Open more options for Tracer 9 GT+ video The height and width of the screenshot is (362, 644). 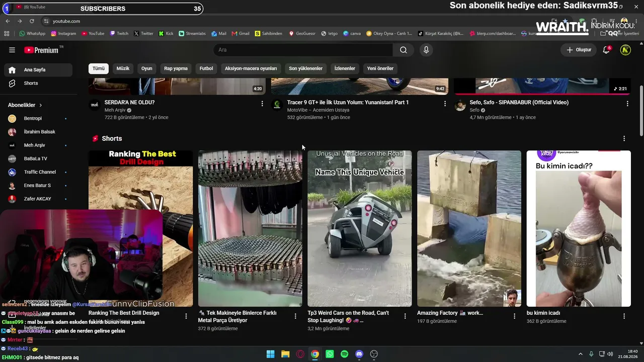point(445,104)
